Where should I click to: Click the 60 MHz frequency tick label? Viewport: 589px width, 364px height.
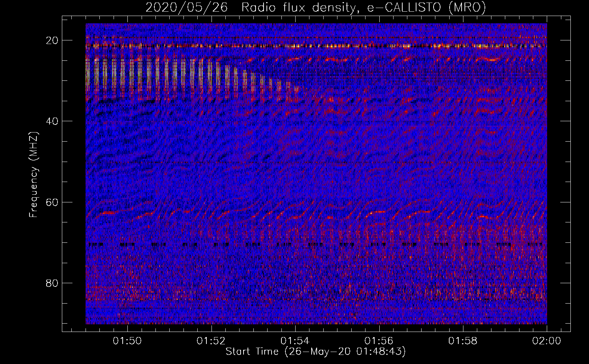(52, 202)
